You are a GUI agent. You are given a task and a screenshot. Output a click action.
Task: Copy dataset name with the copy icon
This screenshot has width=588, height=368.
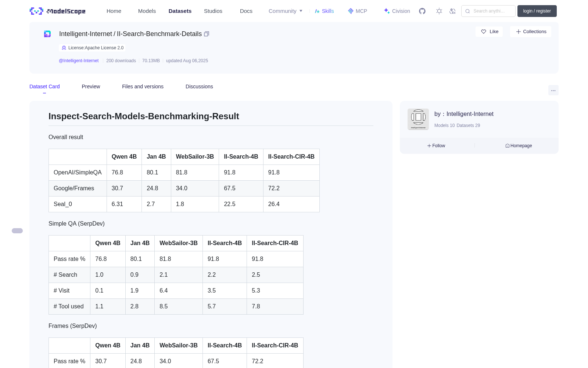coord(207,34)
